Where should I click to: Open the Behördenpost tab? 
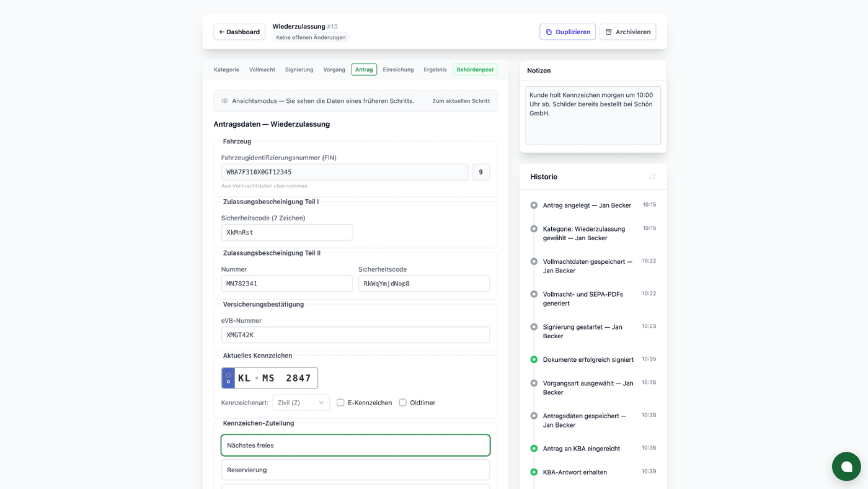click(x=475, y=70)
